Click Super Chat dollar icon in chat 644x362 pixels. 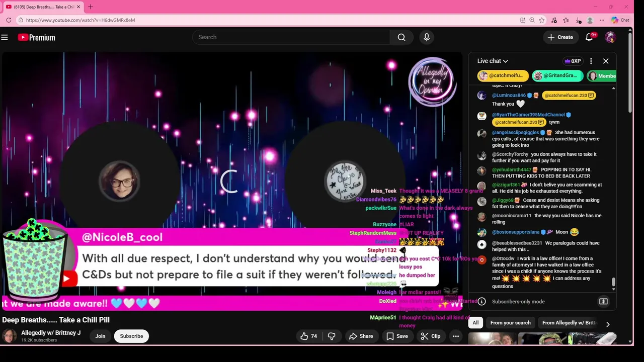[x=603, y=302]
